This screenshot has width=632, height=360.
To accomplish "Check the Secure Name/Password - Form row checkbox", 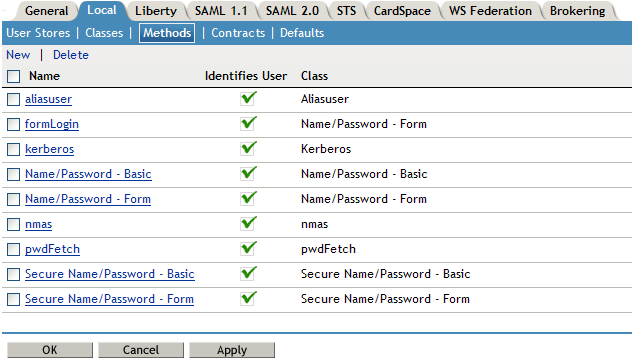I will (x=13, y=299).
